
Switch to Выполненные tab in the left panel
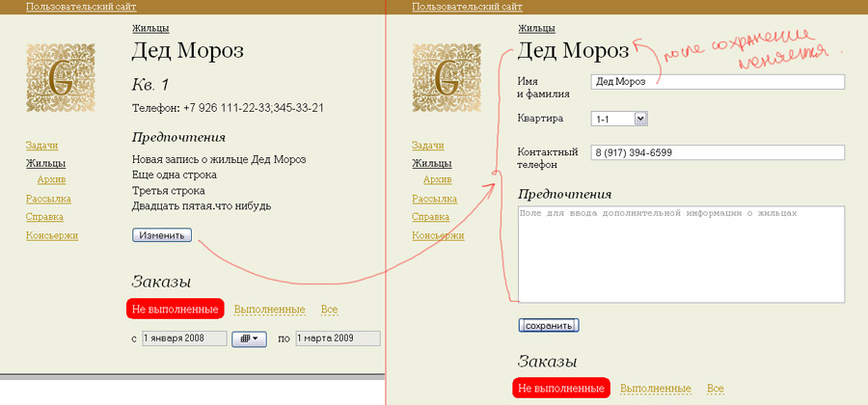tap(269, 310)
